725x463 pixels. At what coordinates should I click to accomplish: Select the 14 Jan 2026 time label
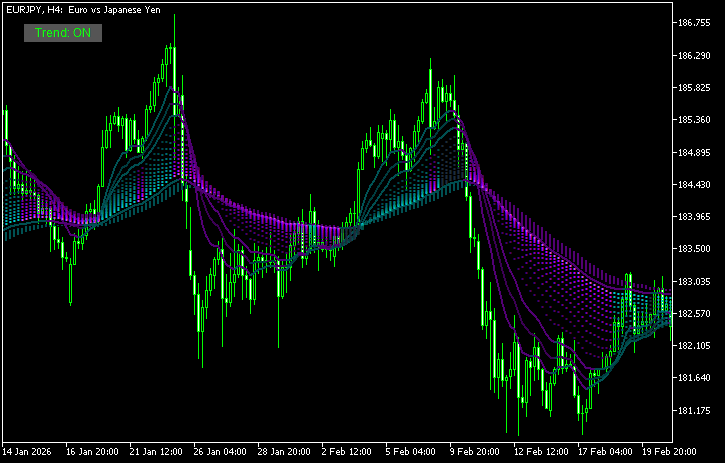pos(27,451)
